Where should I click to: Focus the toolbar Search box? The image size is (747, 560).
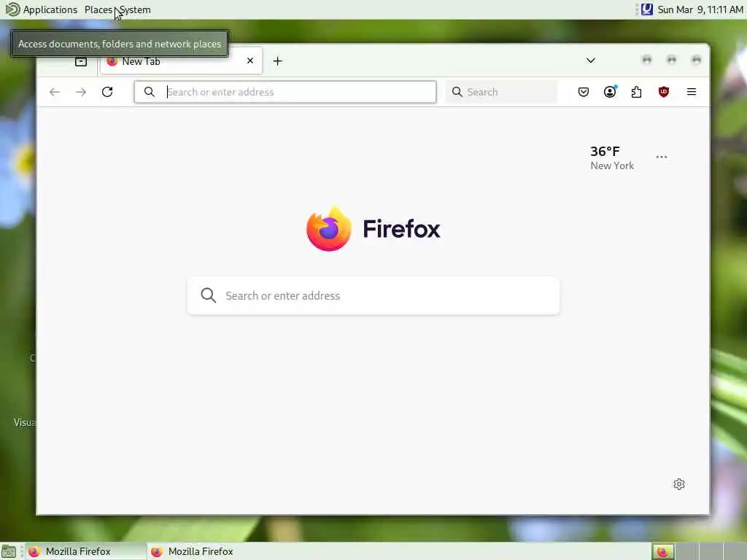coord(501,92)
